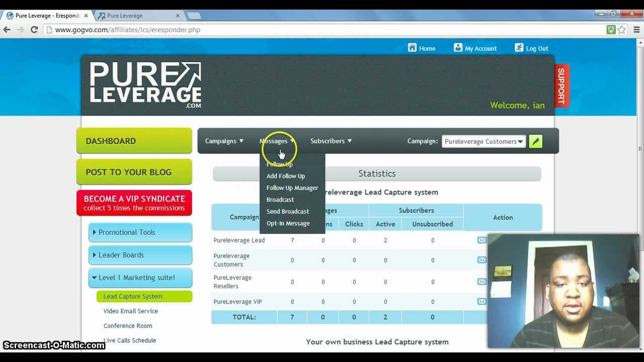
Task: Click envelope icon in Pureleverage Customers row
Action: pyautogui.click(x=482, y=260)
